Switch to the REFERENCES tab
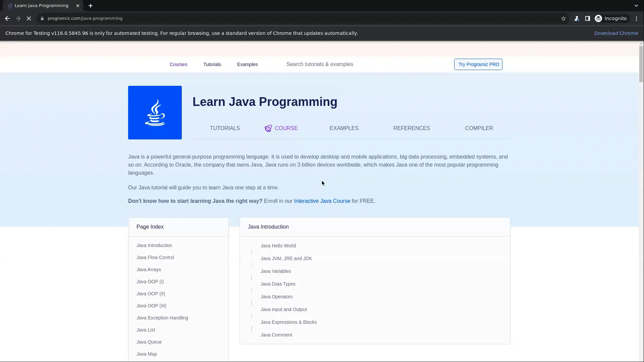The height and width of the screenshot is (362, 644). tap(412, 128)
